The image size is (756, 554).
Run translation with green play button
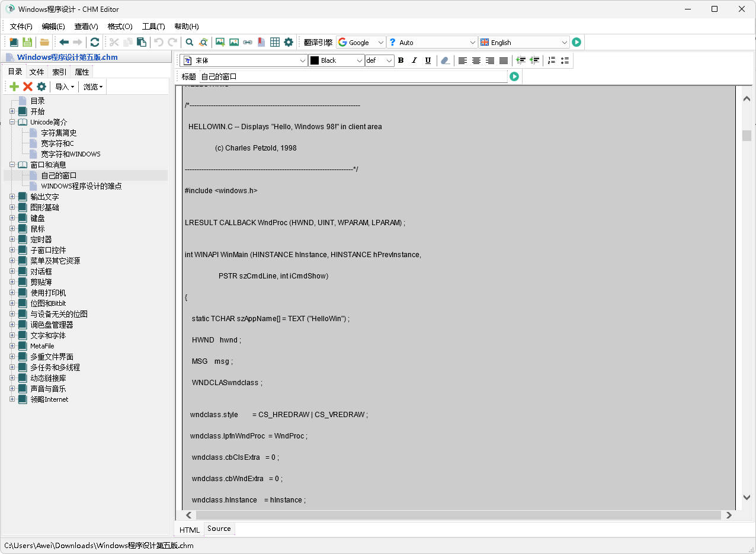pos(576,42)
